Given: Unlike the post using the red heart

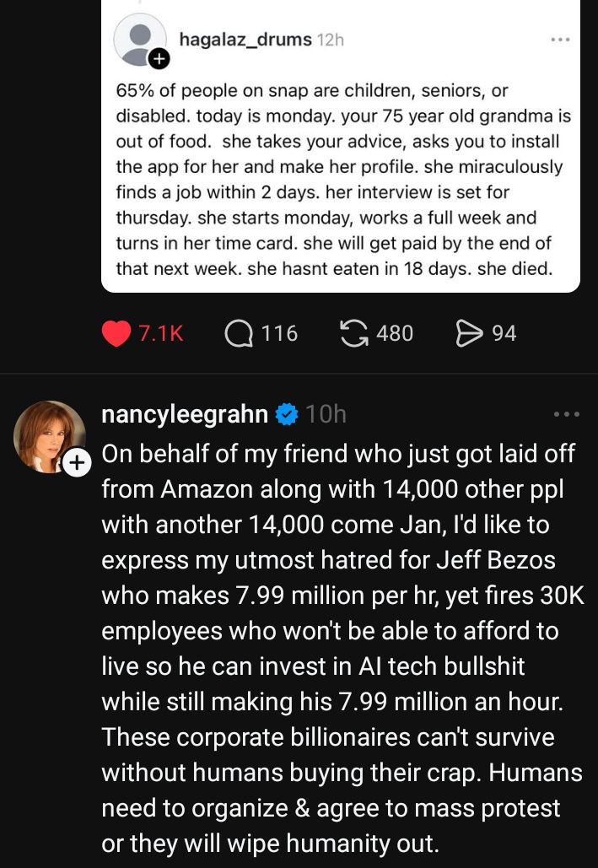Looking at the screenshot, I should coord(117,333).
